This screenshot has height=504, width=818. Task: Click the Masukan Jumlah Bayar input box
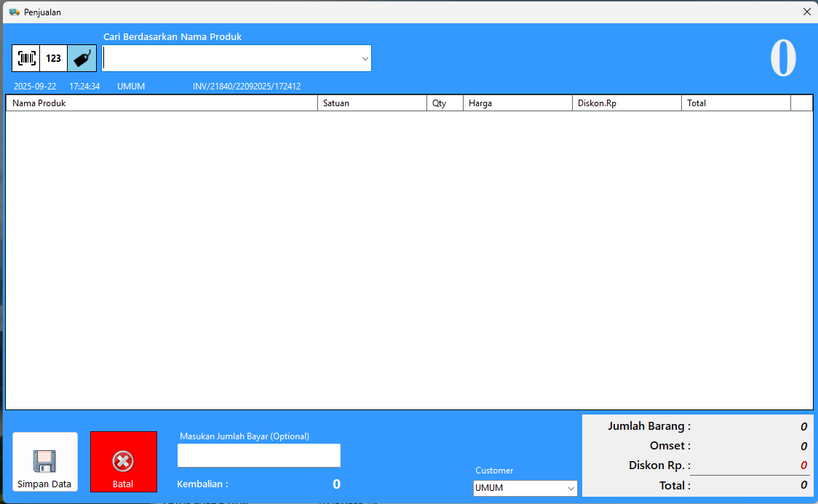point(258,455)
